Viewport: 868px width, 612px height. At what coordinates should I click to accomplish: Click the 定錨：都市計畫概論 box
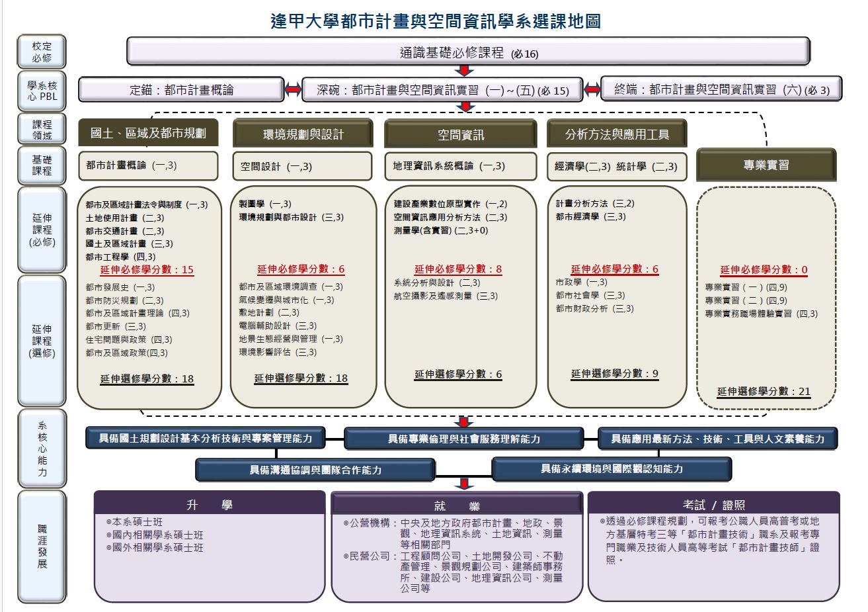coord(181,89)
